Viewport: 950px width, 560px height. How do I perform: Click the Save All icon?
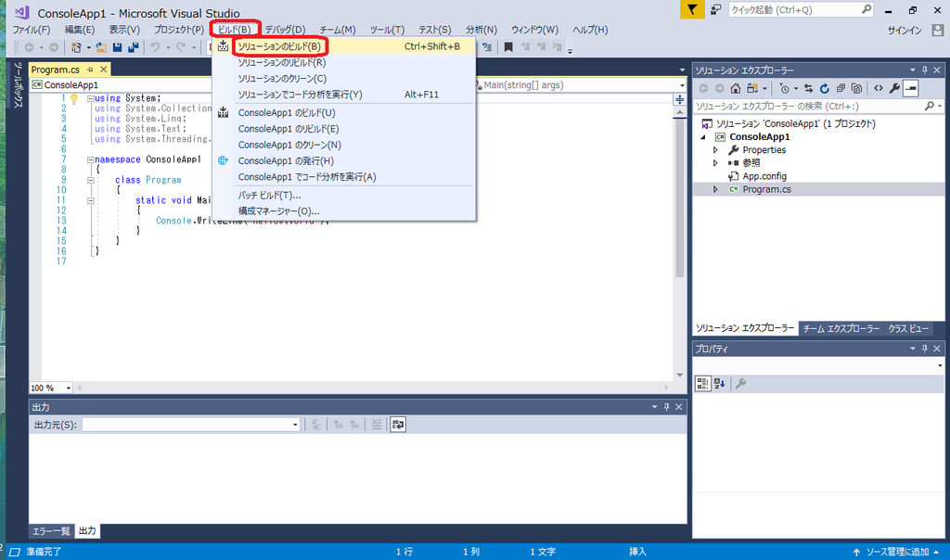(x=134, y=47)
